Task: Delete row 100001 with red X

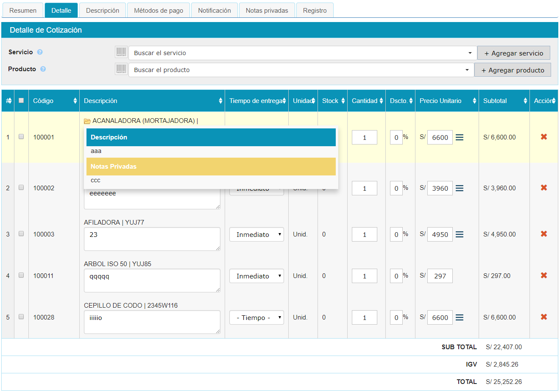Action: click(544, 137)
